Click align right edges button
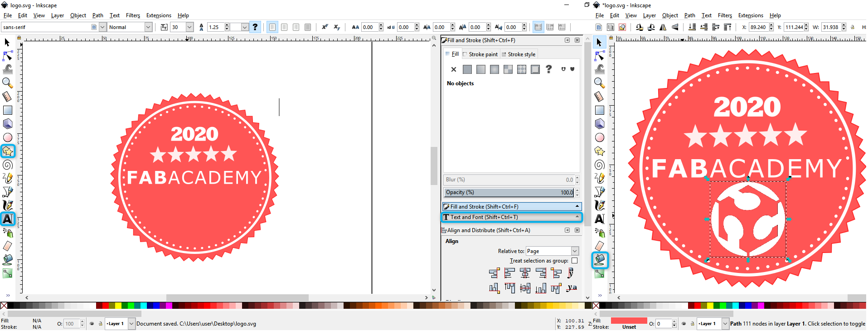Screen dimensions: 868x331 point(540,273)
